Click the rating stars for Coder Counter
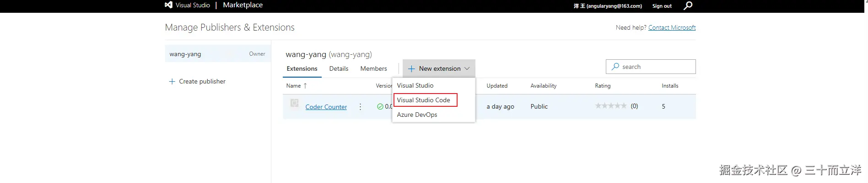 pyautogui.click(x=611, y=106)
